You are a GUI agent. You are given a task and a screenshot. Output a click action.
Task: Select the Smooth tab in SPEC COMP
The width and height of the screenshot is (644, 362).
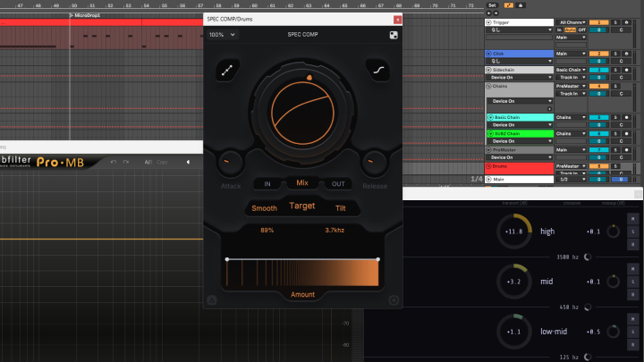tap(264, 208)
